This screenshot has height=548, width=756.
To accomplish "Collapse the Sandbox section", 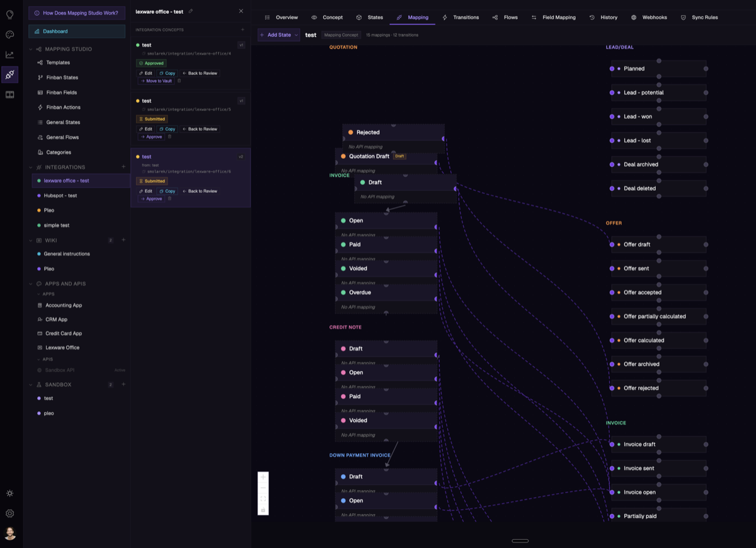I will coord(31,385).
